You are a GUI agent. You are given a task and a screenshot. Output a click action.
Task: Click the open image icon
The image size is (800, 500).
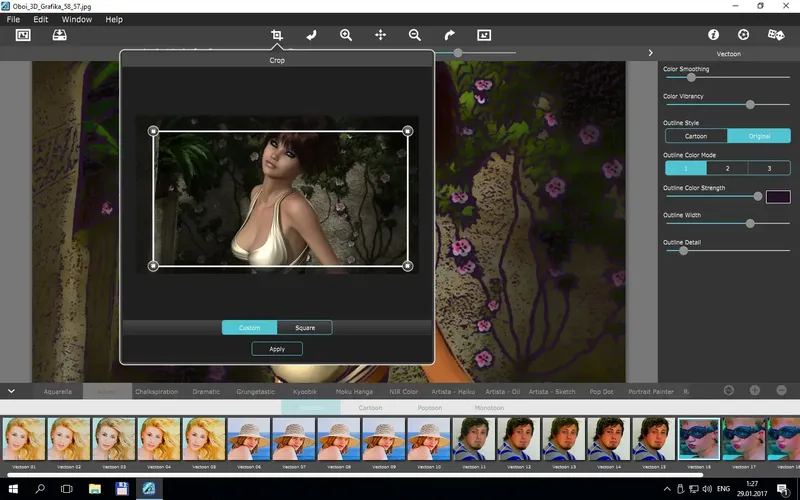23,35
